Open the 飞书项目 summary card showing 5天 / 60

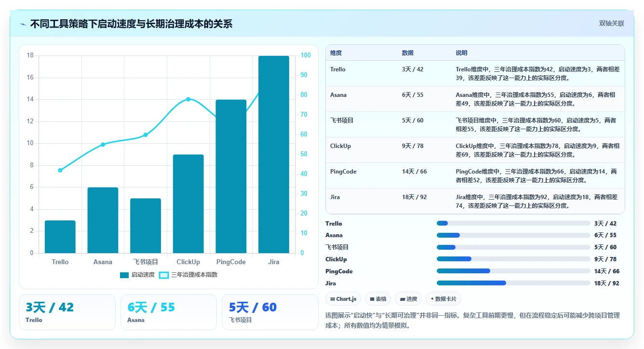[270, 312]
